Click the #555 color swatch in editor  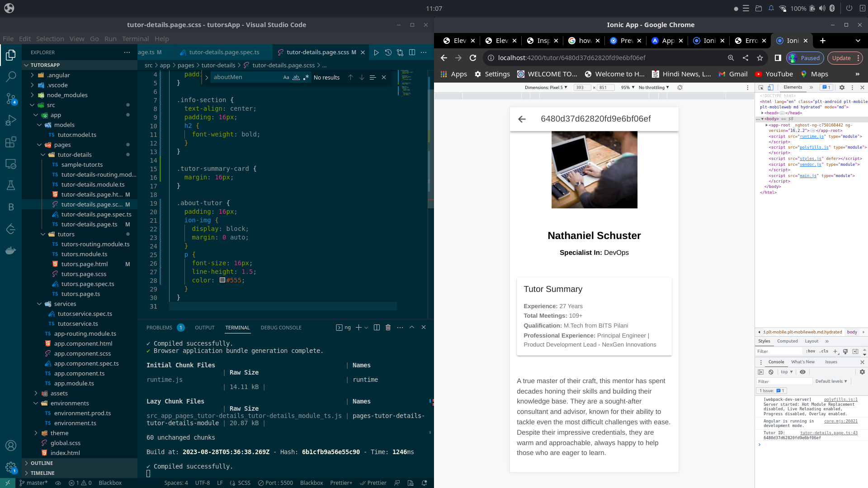tap(222, 280)
